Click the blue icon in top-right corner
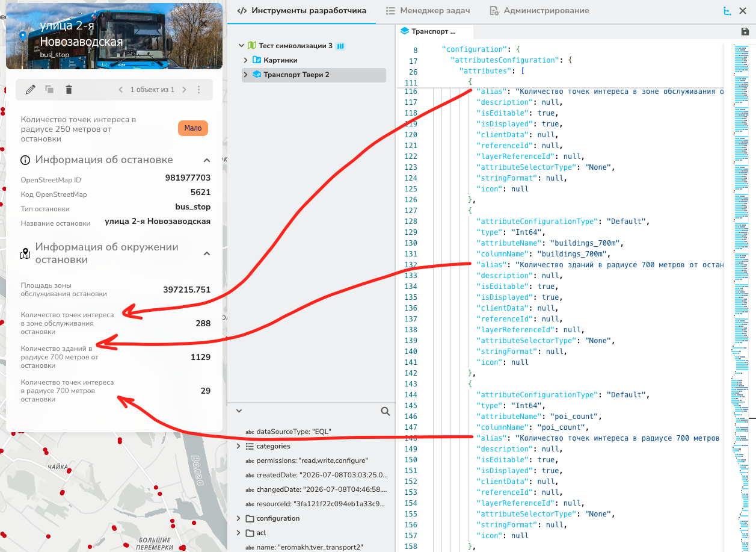756x552 pixels. 728,11
